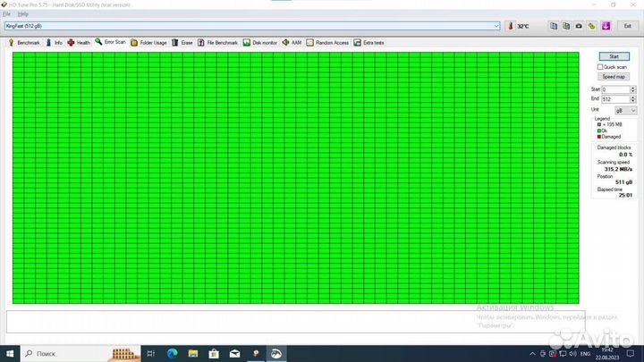Open the File menu
Image resolution: width=644 pixels, height=362 pixels.
coord(6,14)
